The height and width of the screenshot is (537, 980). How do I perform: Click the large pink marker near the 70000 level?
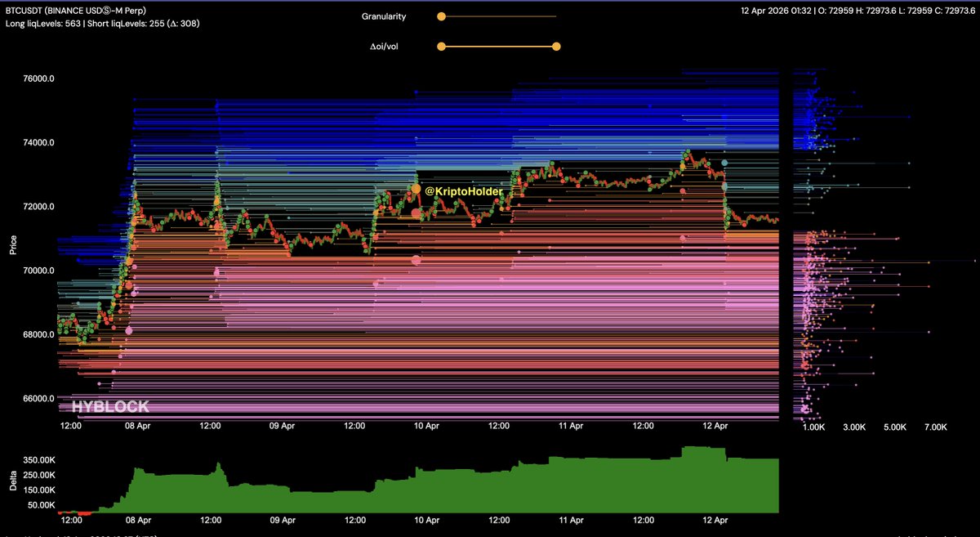[x=416, y=261]
